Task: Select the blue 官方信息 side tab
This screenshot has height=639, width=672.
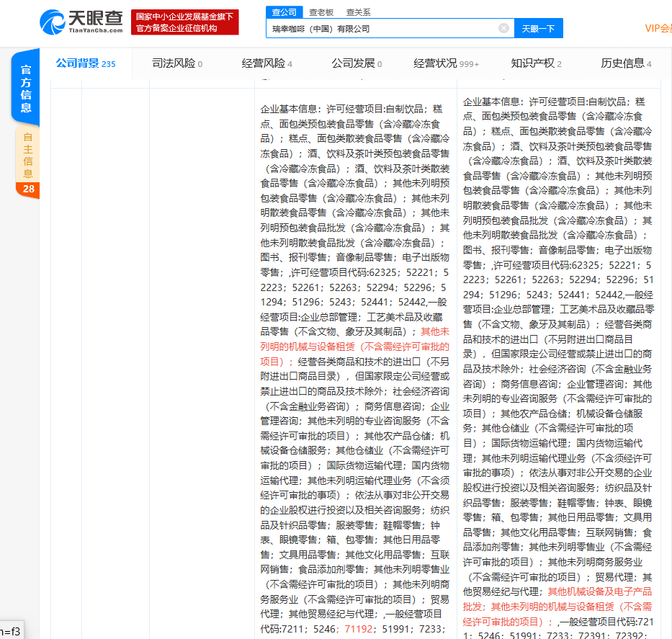Action: point(26,88)
